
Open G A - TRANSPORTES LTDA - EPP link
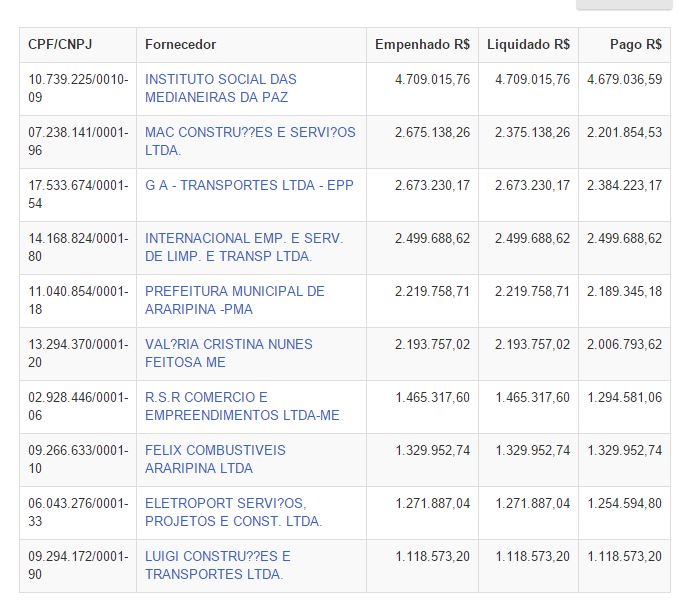[249, 186]
